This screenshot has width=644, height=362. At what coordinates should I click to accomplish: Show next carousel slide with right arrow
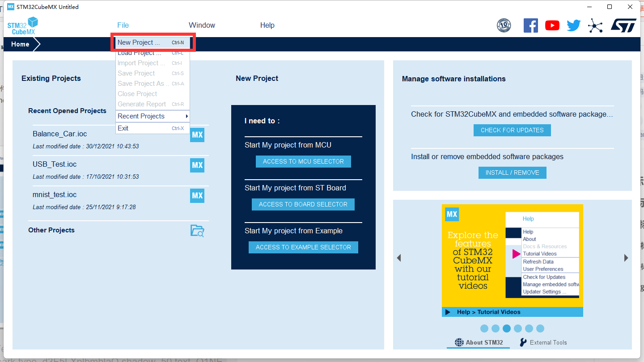click(626, 258)
